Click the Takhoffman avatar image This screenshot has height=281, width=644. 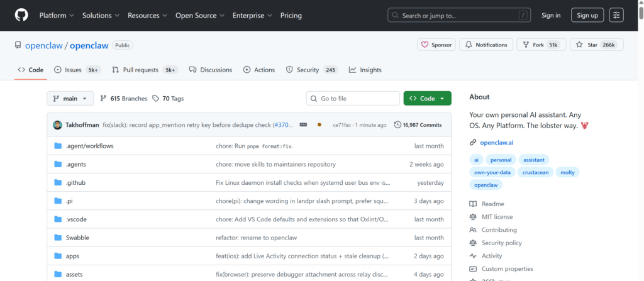click(57, 125)
